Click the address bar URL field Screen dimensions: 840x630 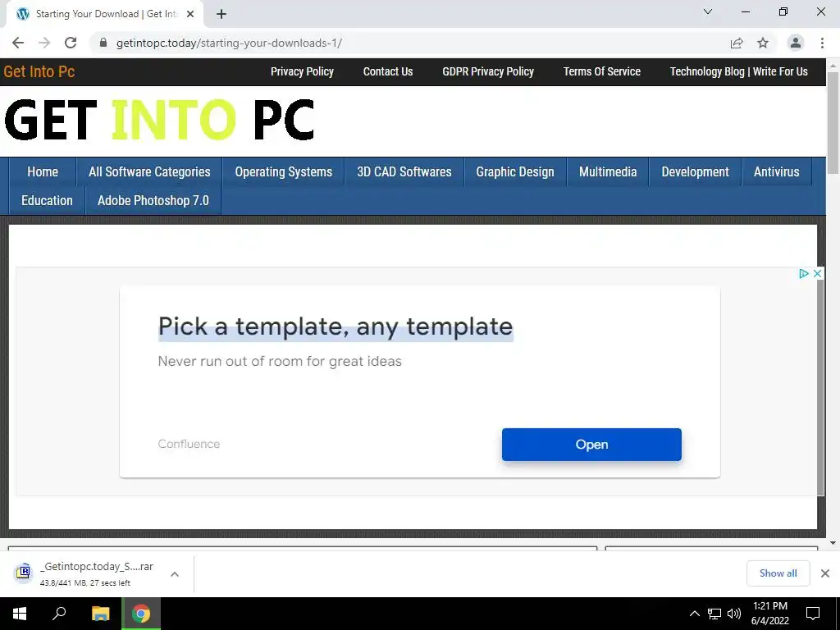[x=413, y=43]
